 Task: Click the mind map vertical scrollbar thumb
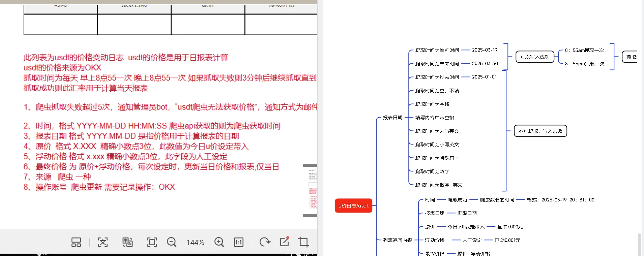click(639, 244)
